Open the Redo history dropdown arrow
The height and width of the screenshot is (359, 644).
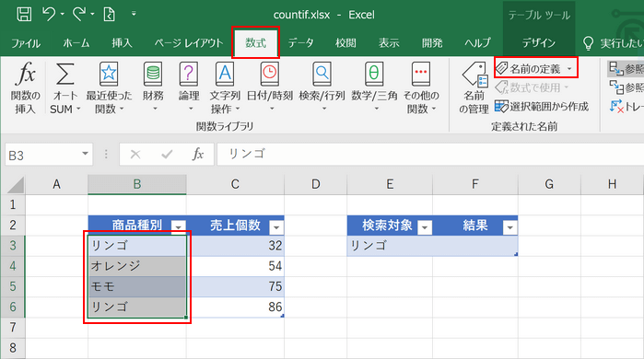point(92,15)
